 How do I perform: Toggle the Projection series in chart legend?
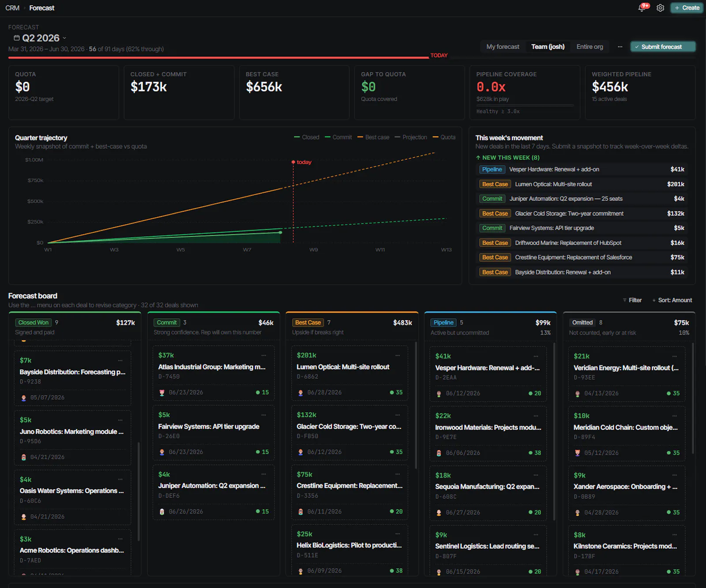tap(411, 137)
